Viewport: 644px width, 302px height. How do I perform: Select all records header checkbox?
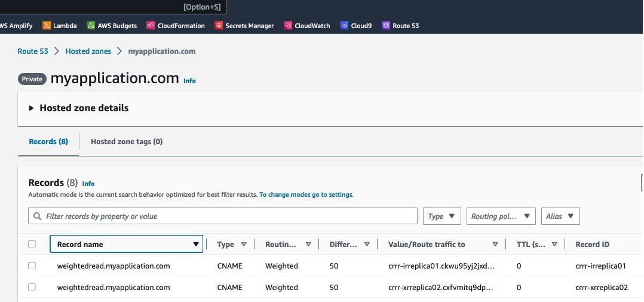pos(32,244)
